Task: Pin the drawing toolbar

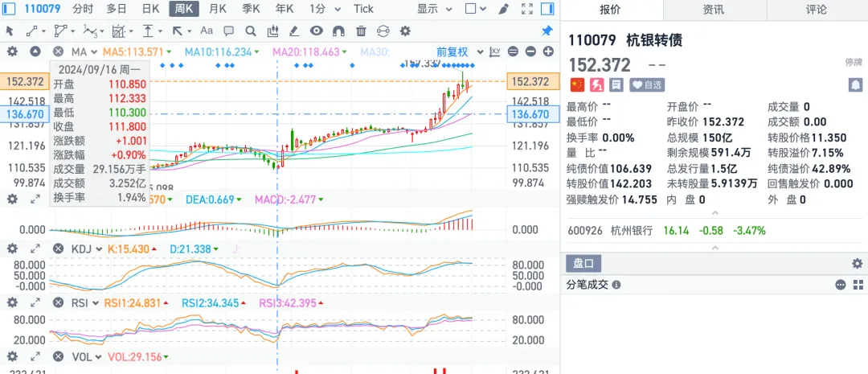Action: 547,31
